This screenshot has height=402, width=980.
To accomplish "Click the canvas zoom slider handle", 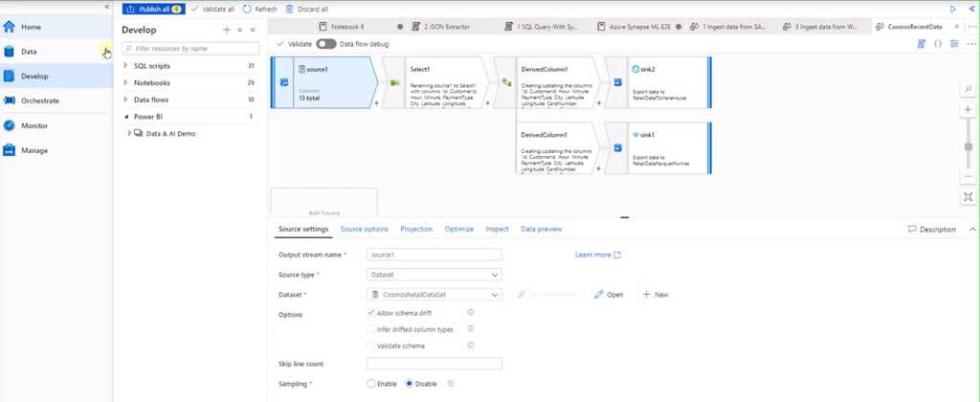I will click(968, 147).
